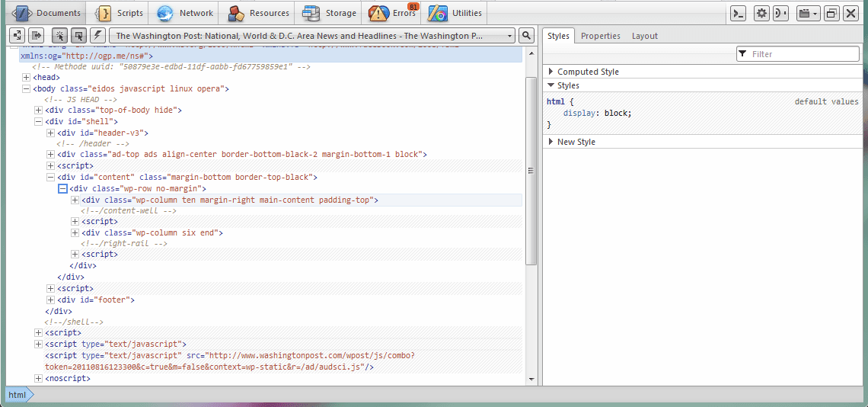Viewport: 868px width, 407px height.
Task: Open Dragonfly settings gear icon
Action: coord(761,13)
